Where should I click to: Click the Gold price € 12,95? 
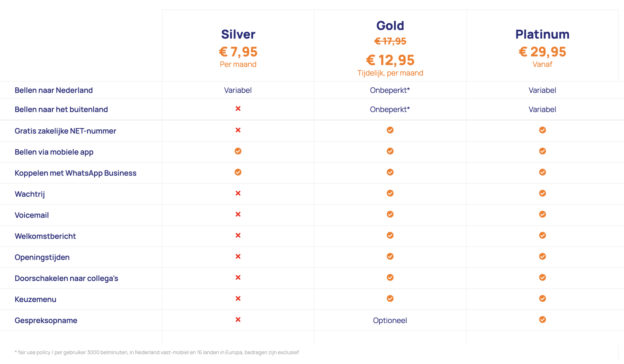click(x=390, y=60)
